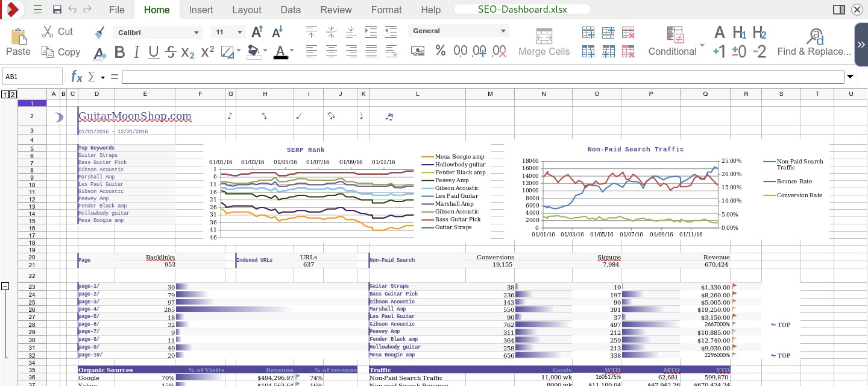Open the Function Wizard fx icon
Image resolution: width=868 pixels, height=386 pixels.
77,77
